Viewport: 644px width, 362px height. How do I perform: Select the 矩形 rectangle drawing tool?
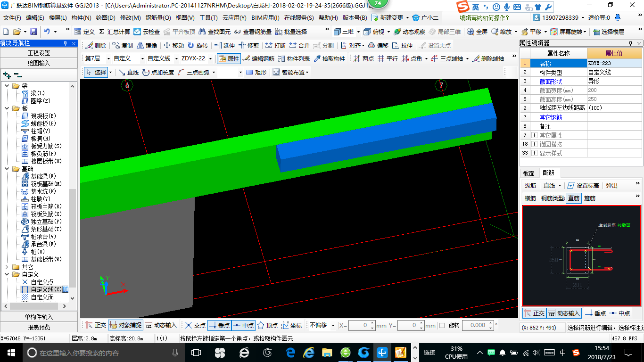click(256, 72)
